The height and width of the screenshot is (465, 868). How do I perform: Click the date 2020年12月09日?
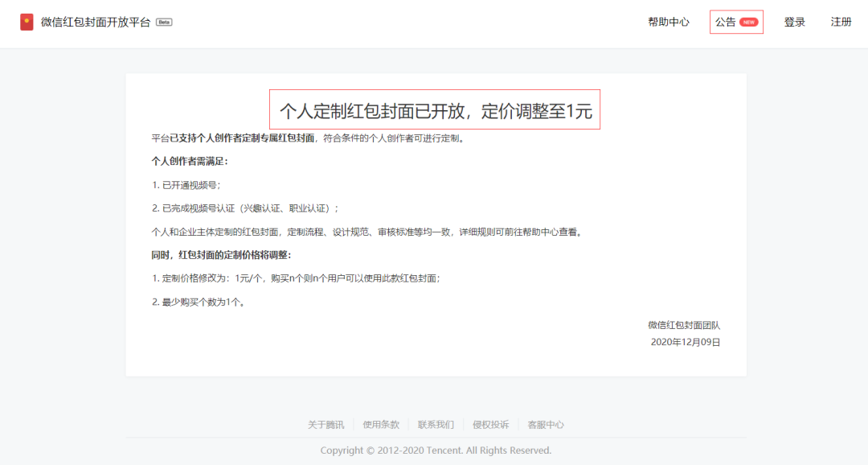point(686,342)
